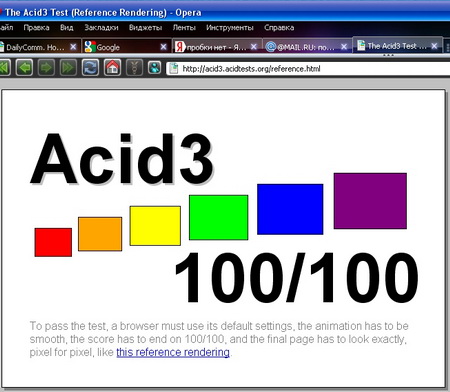Close the Acid3 Test tab
The width and height of the screenshot is (450, 392).
point(434,46)
